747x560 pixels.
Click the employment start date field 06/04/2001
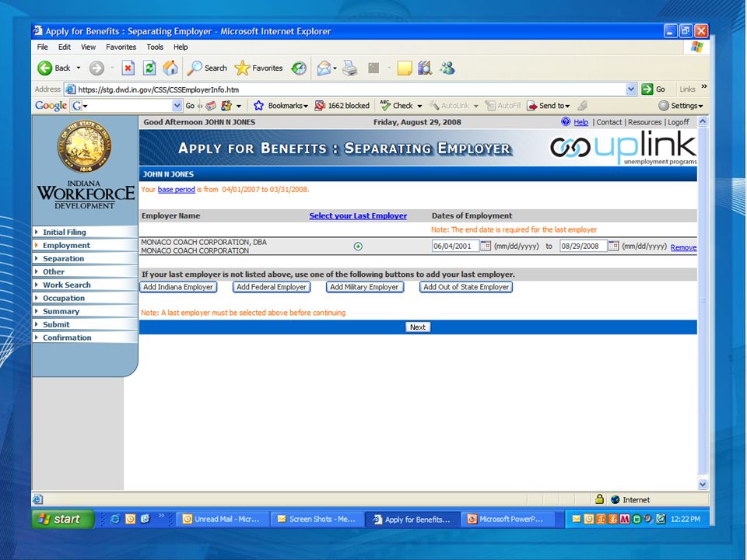pos(455,246)
